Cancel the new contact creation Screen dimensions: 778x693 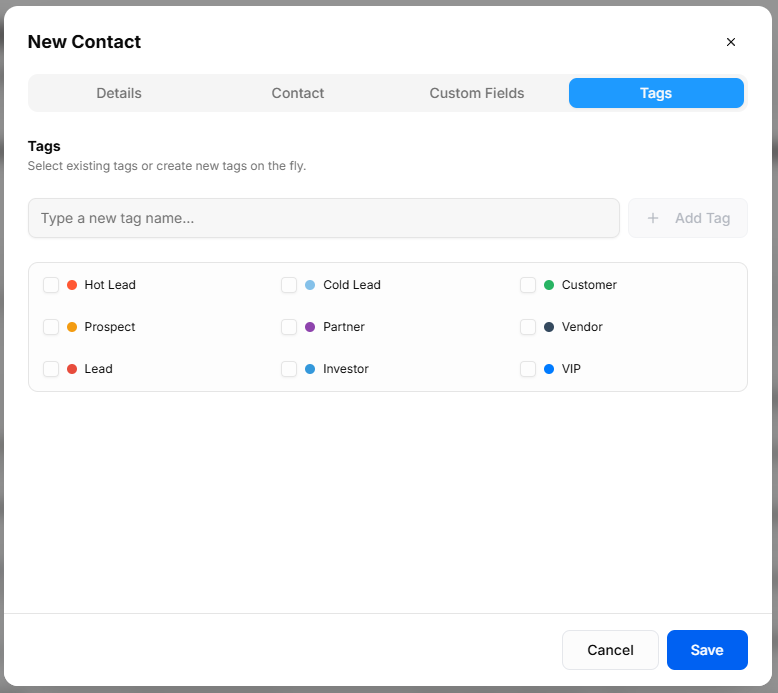tap(610, 650)
